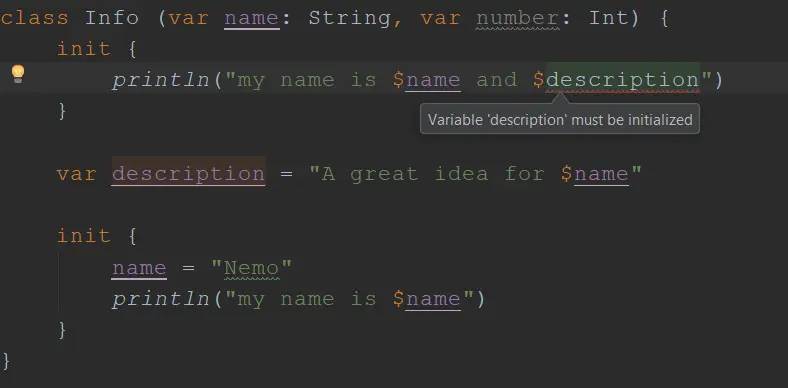Click the 'class' keyword
The height and width of the screenshot is (388, 788).
(x=35, y=18)
